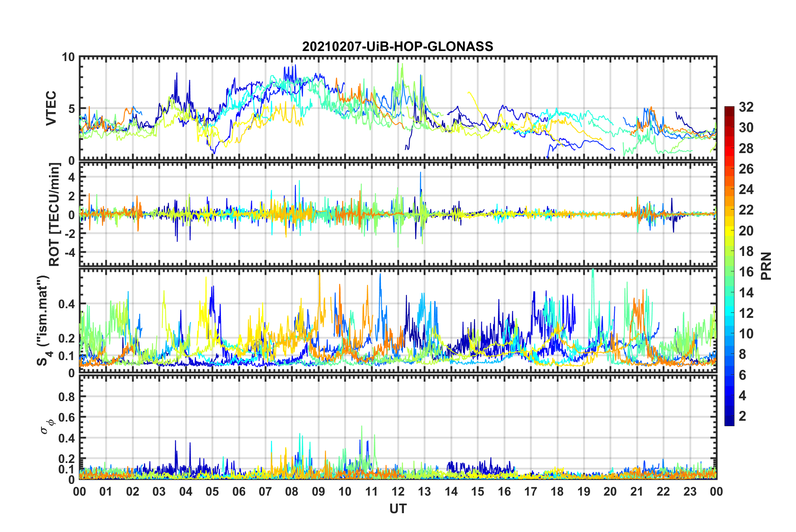Click the yellow colorbar band near 20
The height and width of the screenshot is (532, 796).
[729, 230]
